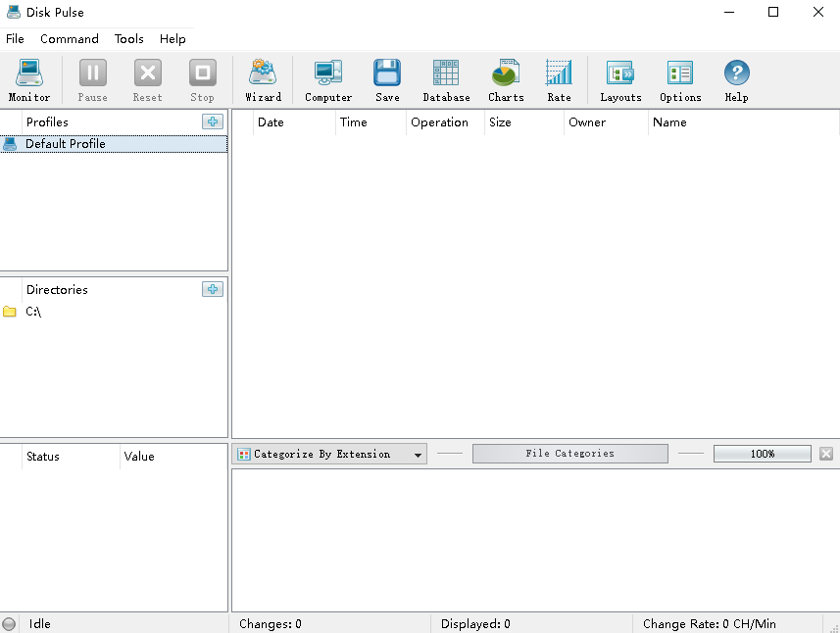Open the Layouts toolbar icon

tap(620, 79)
